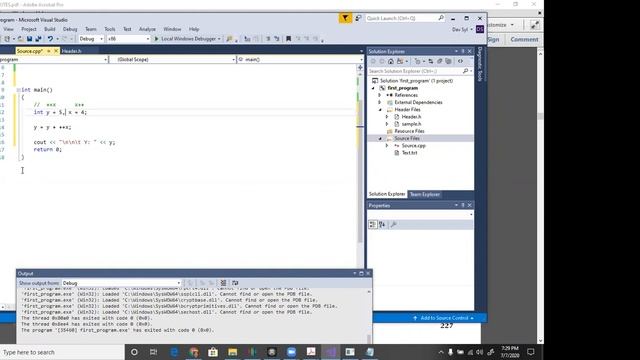Click Clear All icon in Output toolbar
Viewport: 640px width, 360px height.
223,283
